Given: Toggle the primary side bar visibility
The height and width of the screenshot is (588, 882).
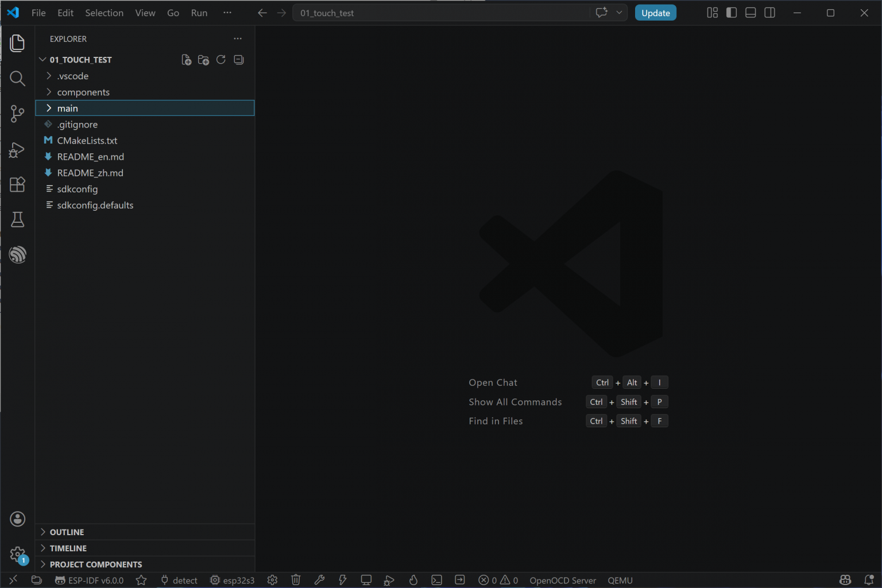Looking at the screenshot, I should [x=732, y=13].
